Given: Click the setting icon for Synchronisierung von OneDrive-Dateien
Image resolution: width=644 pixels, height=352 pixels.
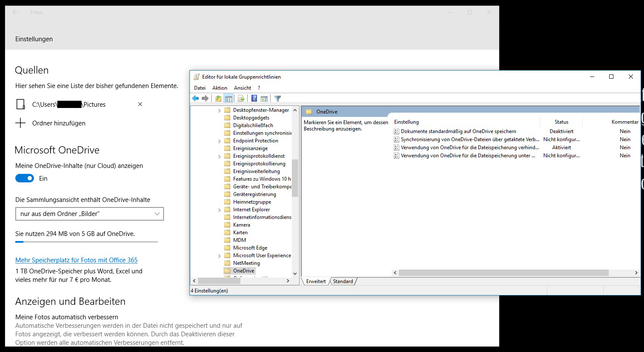Looking at the screenshot, I should click(x=396, y=139).
